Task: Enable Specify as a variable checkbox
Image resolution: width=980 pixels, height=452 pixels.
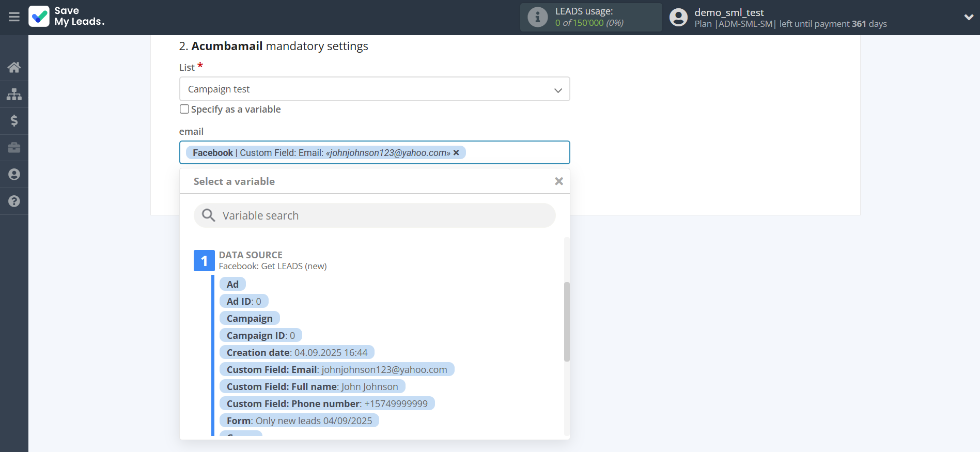Action: [x=184, y=109]
